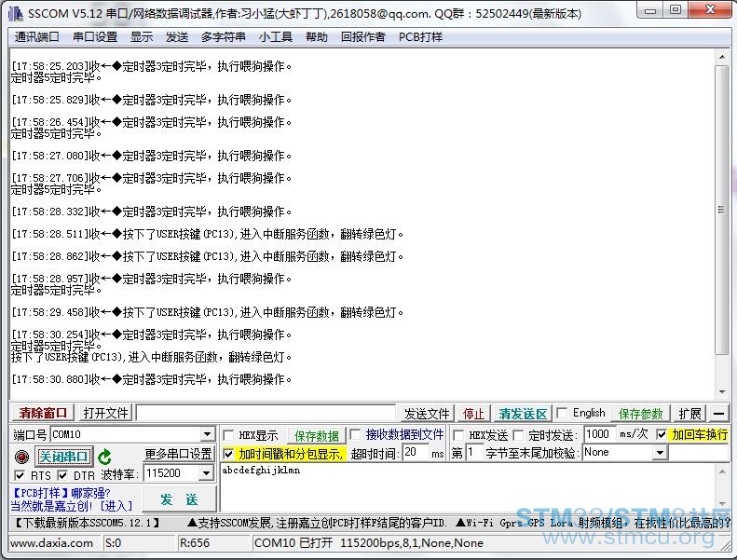This screenshot has height=560, width=737.
Task: Open the 显示 menu
Action: (x=142, y=36)
